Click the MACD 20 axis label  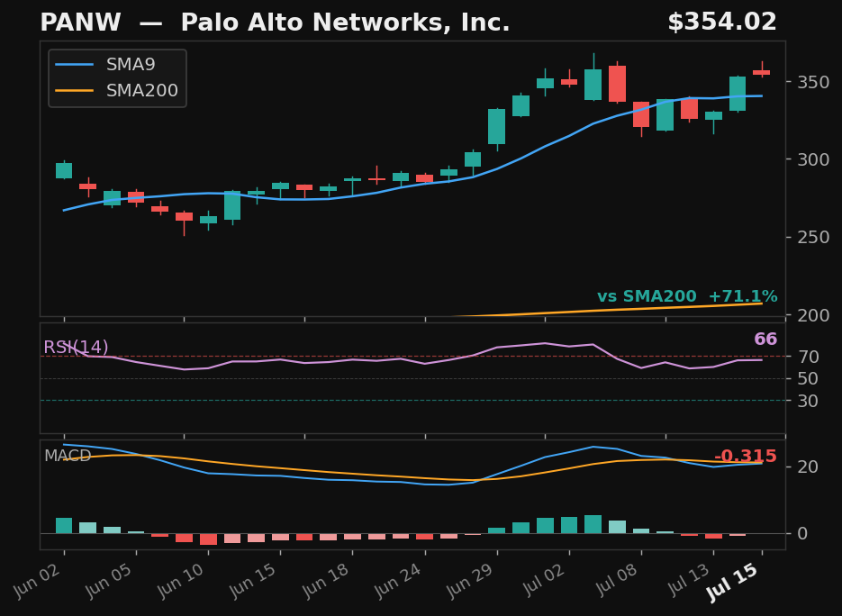(x=808, y=467)
